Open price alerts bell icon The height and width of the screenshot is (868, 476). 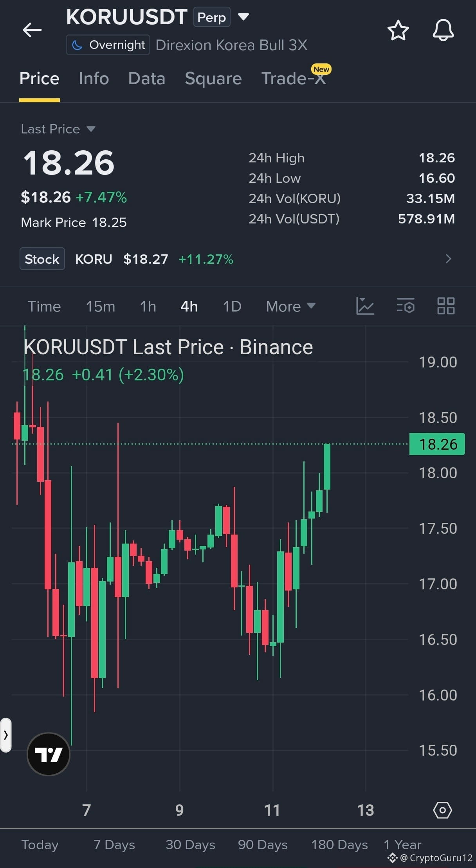tap(443, 30)
